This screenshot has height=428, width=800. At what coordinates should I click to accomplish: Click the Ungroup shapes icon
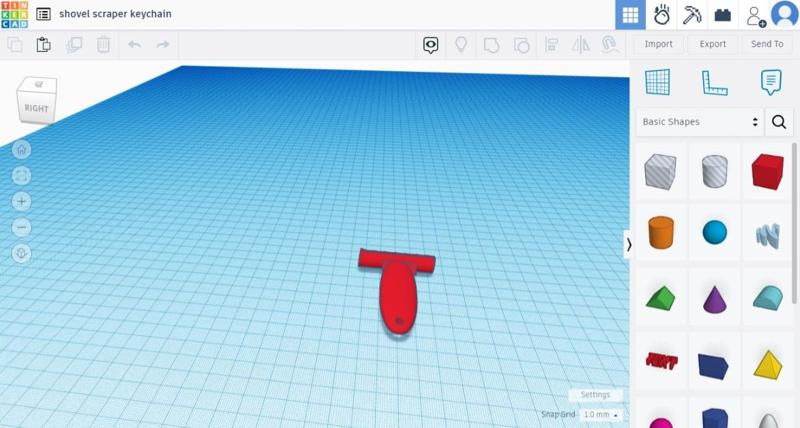click(521, 45)
